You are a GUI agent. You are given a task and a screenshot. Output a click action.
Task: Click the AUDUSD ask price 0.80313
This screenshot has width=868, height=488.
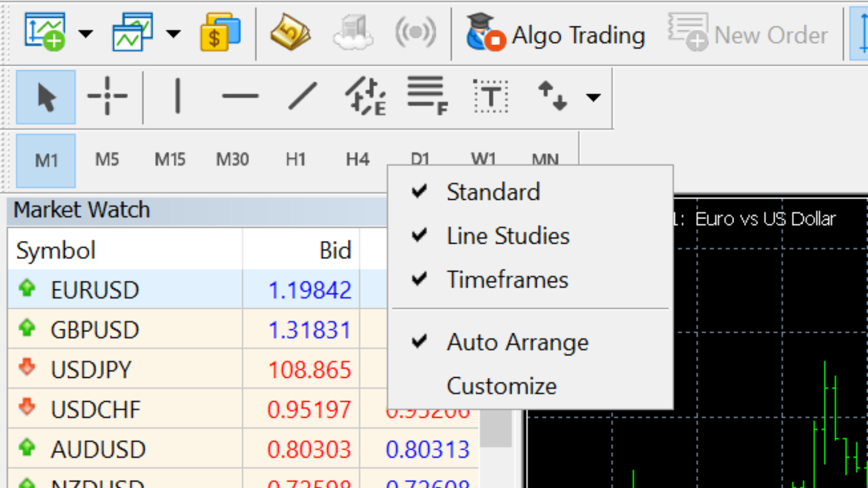(427, 449)
